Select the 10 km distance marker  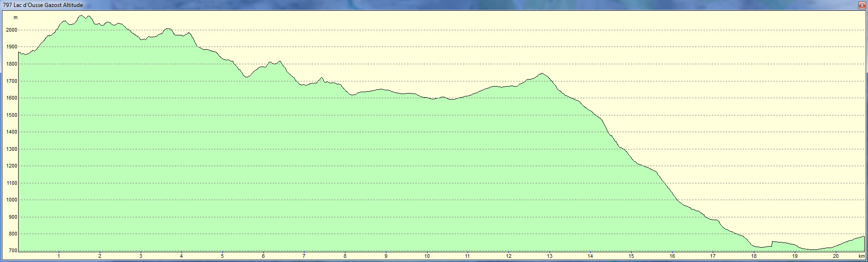(x=427, y=256)
